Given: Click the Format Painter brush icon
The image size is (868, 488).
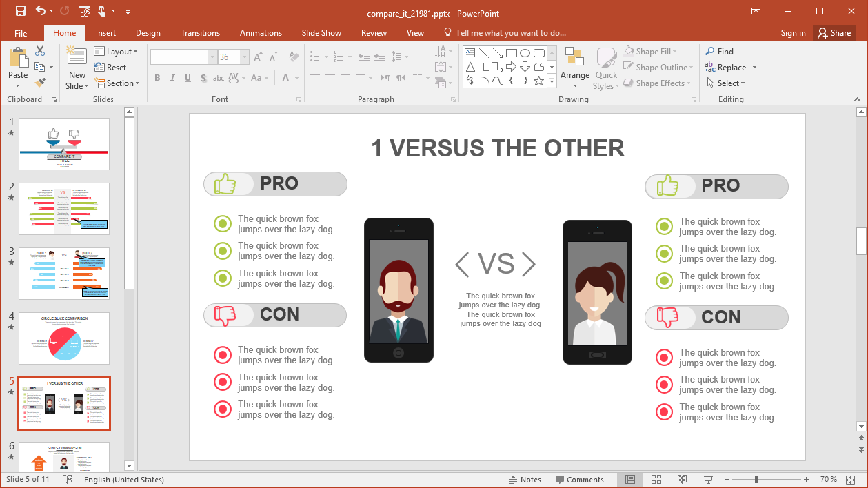Looking at the screenshot, I should click(40, 83).
